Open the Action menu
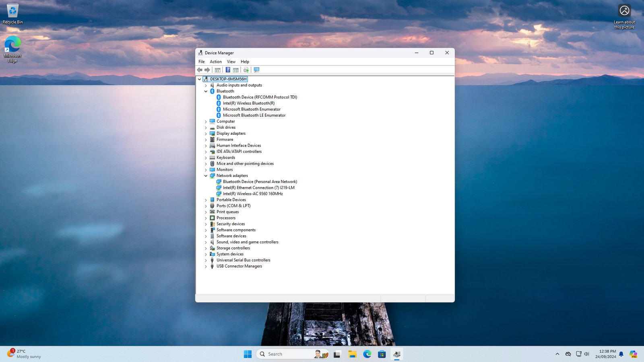 tap(216, 62)
